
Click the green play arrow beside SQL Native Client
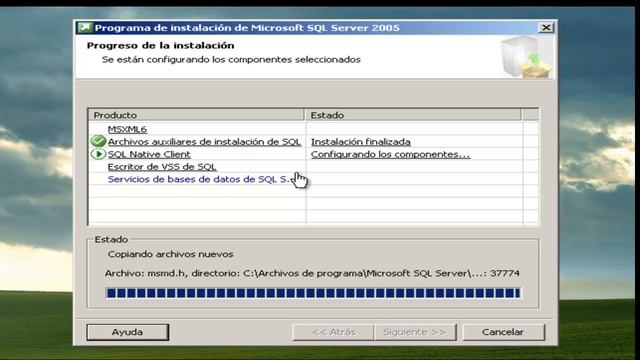(x=98, y=154)
